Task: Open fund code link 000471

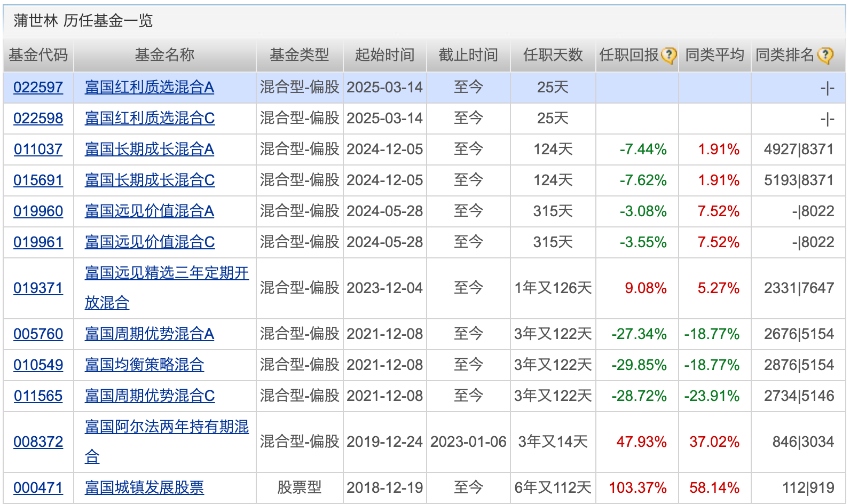Action: coord(38,488)
